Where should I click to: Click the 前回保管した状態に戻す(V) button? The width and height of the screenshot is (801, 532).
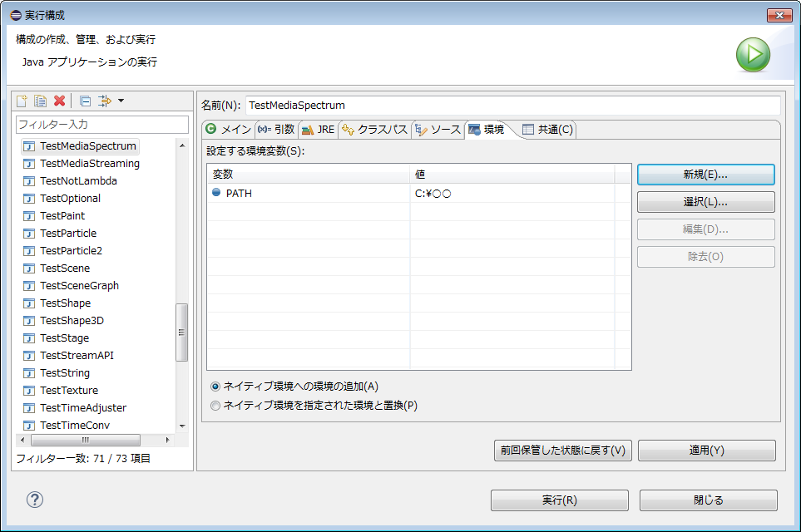pyautogui.click(x=562, y=451)
